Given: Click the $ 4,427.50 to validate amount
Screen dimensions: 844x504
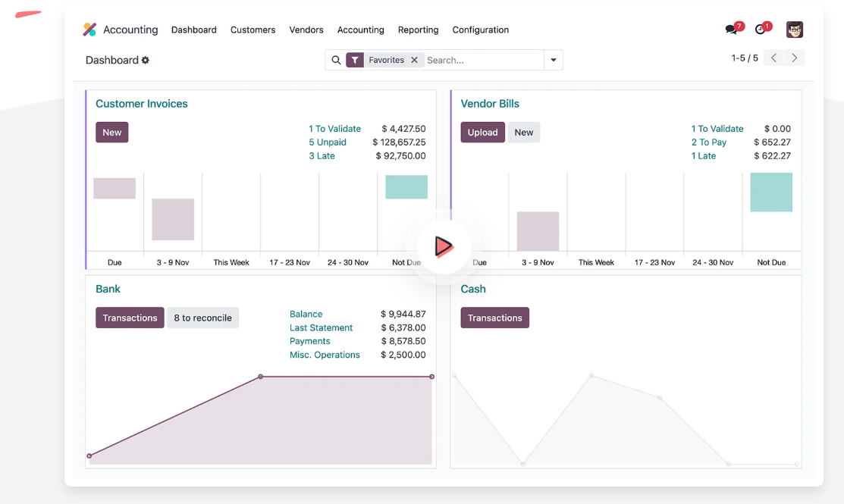Looking at the screenshot, I should [x=403, y=129].
